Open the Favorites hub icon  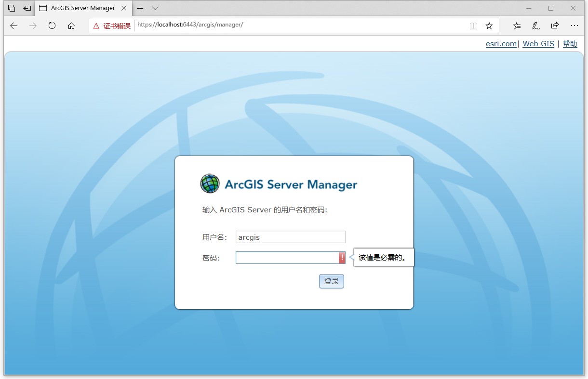click(x=517, y=26)
